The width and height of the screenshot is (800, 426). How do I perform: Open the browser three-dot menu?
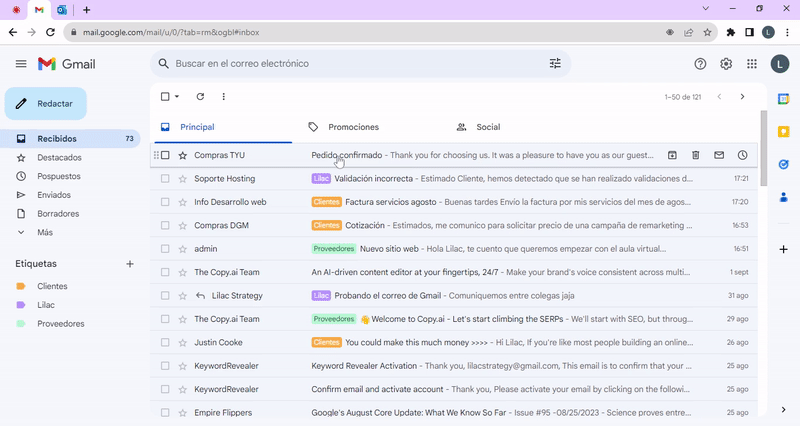point(787,32)
